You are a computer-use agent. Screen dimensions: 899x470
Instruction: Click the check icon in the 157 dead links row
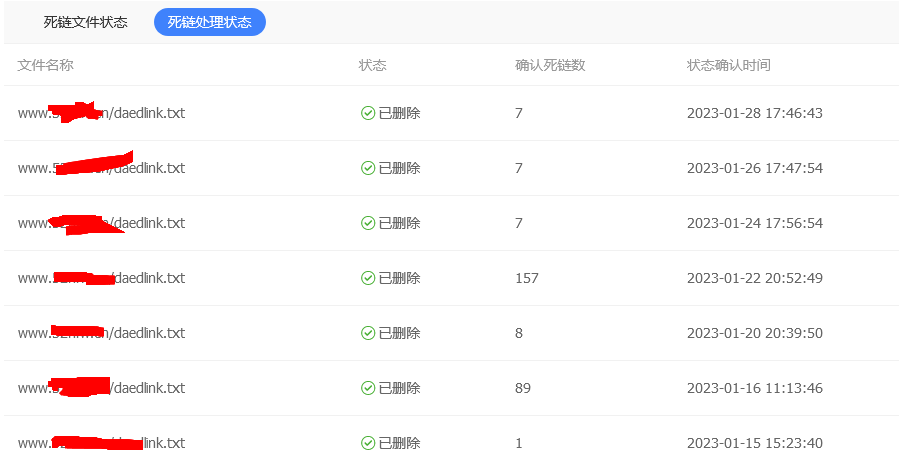point(367,278)
